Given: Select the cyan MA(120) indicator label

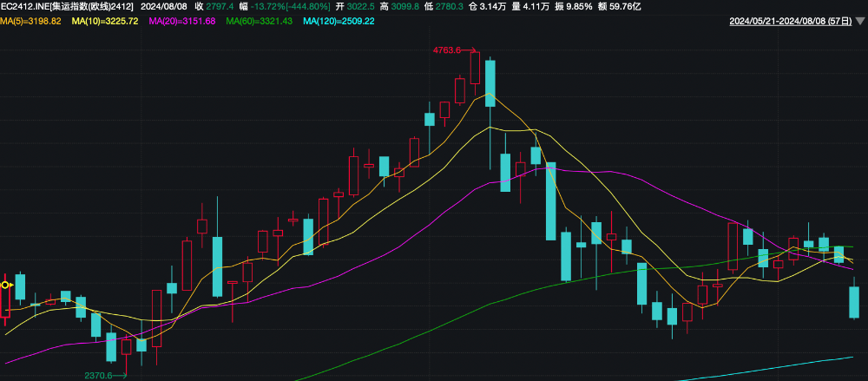Looking at the screenshot, I should pos(339,21).
